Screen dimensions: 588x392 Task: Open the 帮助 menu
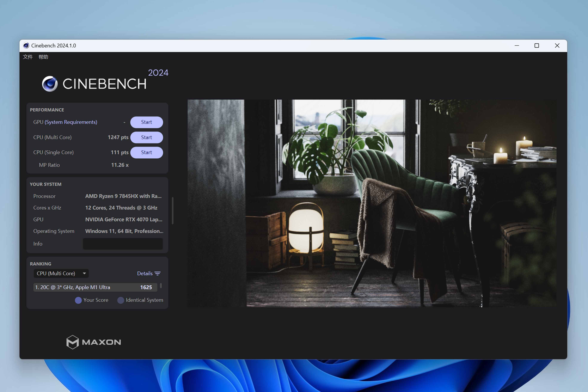tap(43, 57)
